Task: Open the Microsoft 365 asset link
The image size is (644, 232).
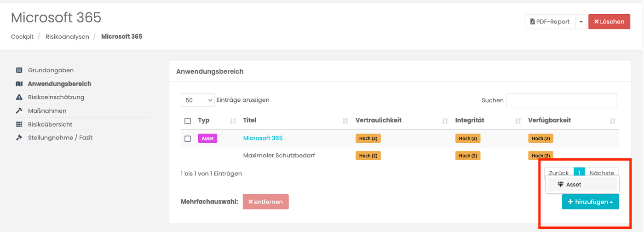Action: 263,138
